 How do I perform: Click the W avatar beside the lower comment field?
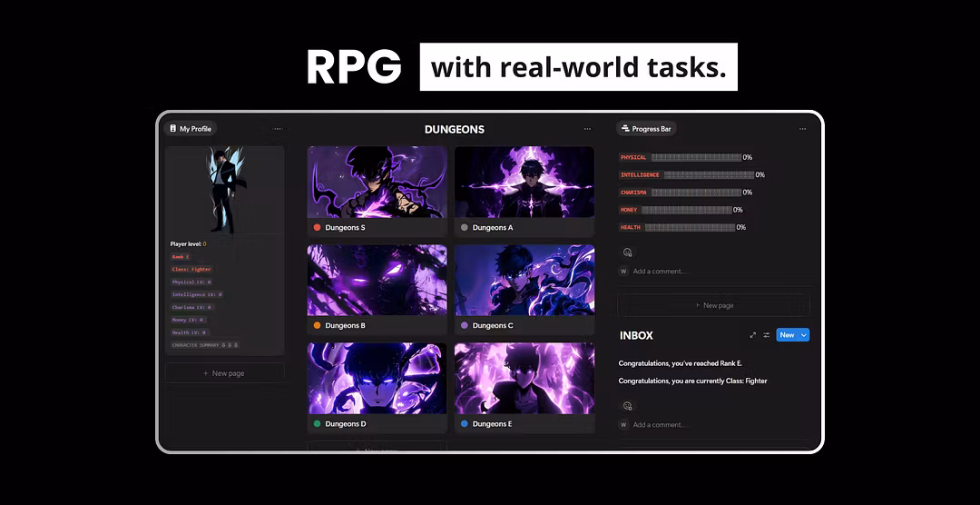(x=623, y=424)
